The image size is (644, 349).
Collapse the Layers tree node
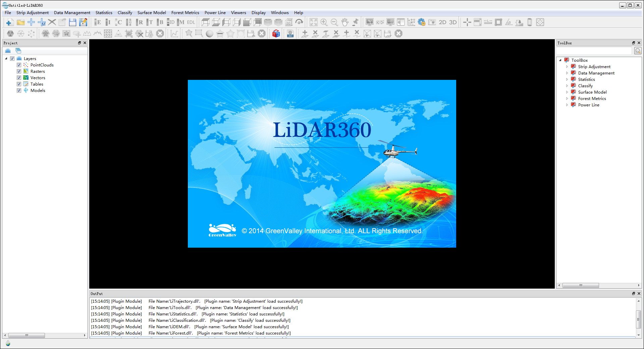pos(6,59)
